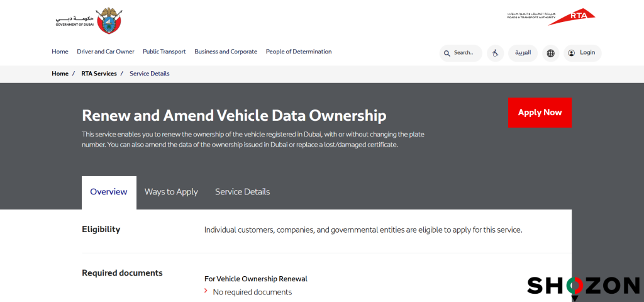
Task: Switch language using the Arabic button
Action: tap(523, 53)
